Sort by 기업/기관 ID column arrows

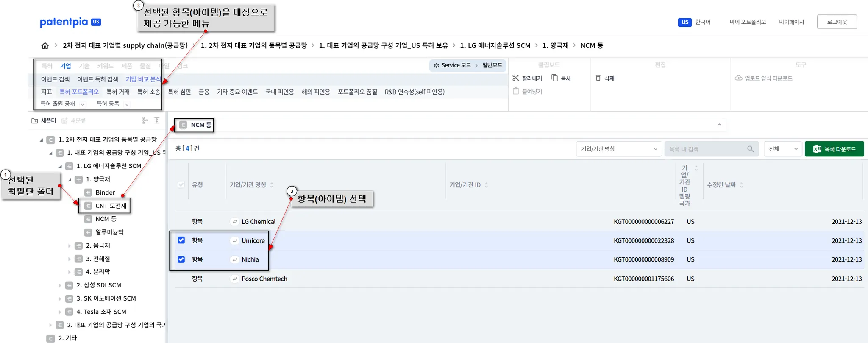tap(487, 185)
